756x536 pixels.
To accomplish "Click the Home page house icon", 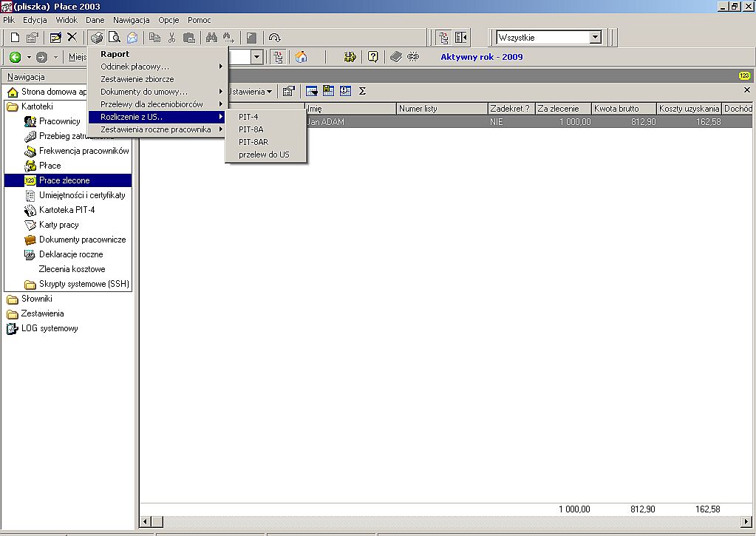I will point(302,57).
